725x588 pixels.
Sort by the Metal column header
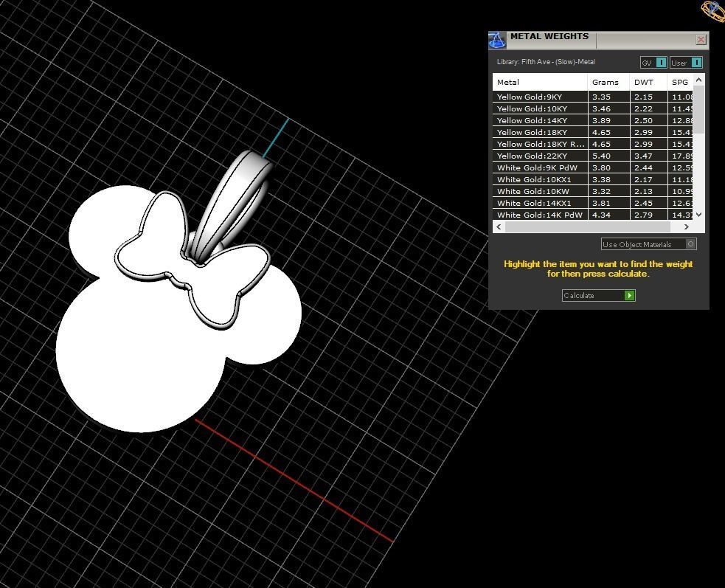tap(540, 82)
